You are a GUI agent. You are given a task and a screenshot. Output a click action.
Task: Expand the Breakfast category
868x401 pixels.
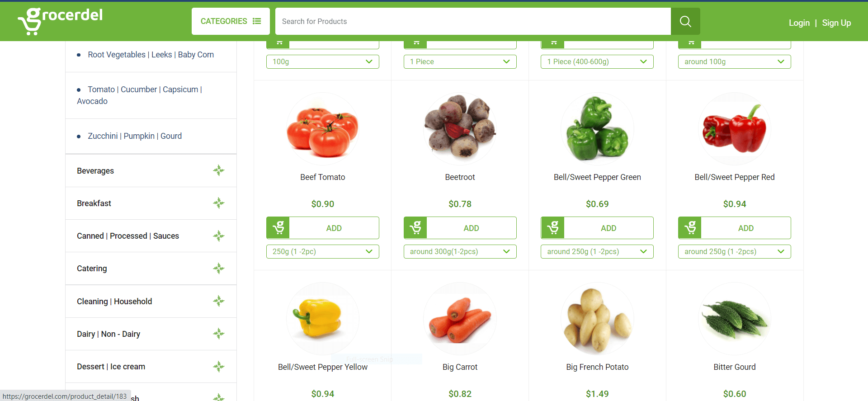pos(219,203)
